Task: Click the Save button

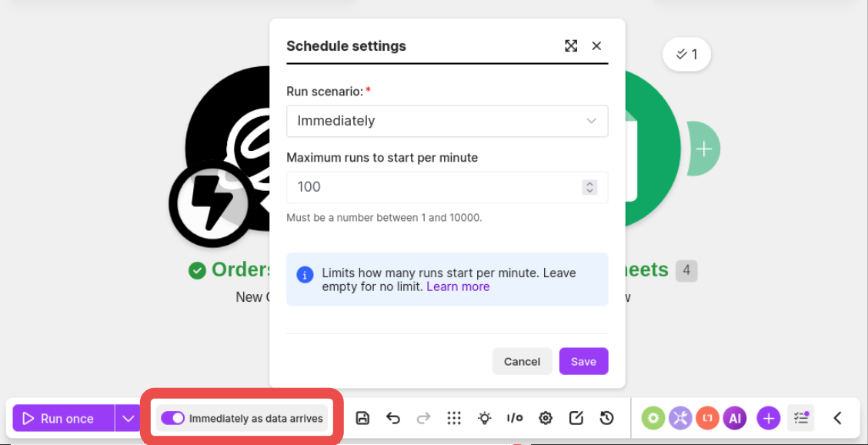Action: [583, 361]
